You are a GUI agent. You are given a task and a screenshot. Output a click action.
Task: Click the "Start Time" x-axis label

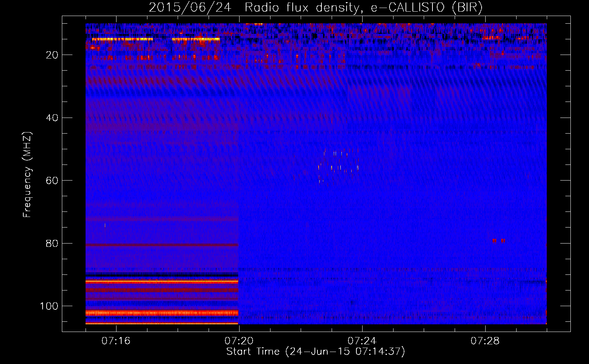click(x=253, y=352)
